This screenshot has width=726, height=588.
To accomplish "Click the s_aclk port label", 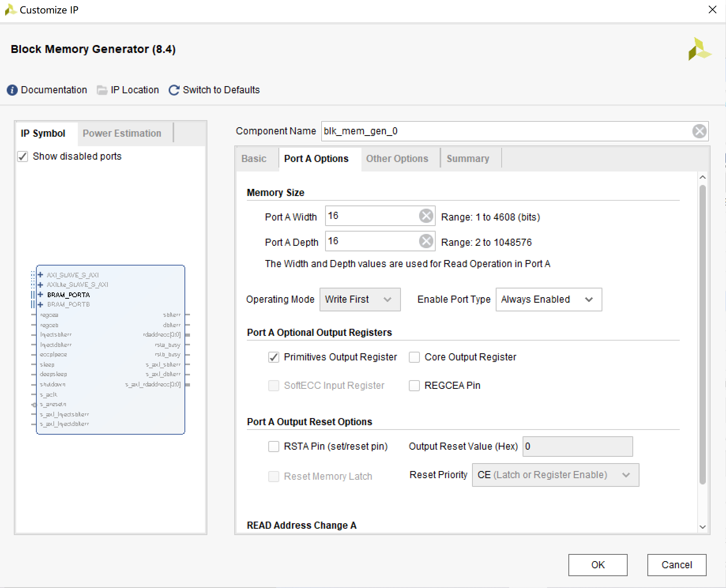I will [49, 395].
